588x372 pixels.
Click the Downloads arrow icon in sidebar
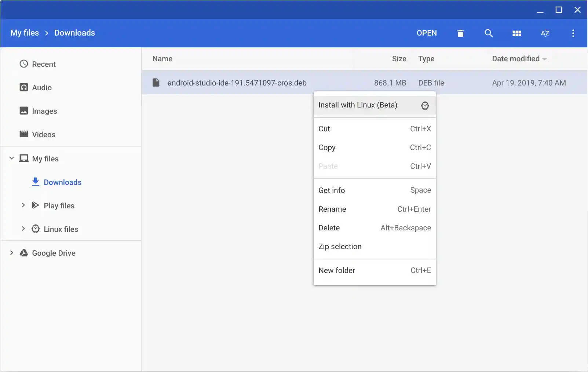pos(35,182)
